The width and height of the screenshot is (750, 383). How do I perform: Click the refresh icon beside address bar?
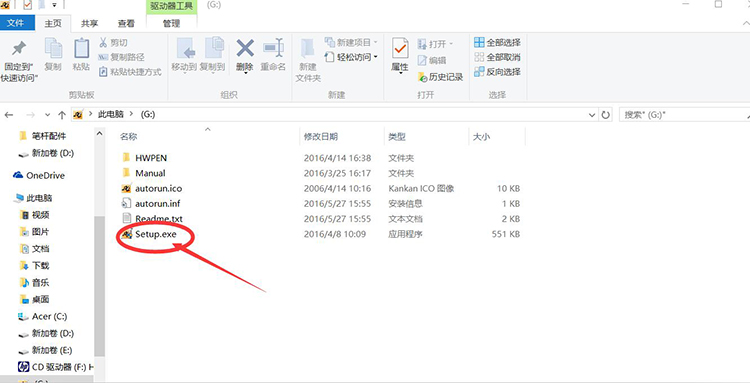pyautogui.click(x=606, y=115)
